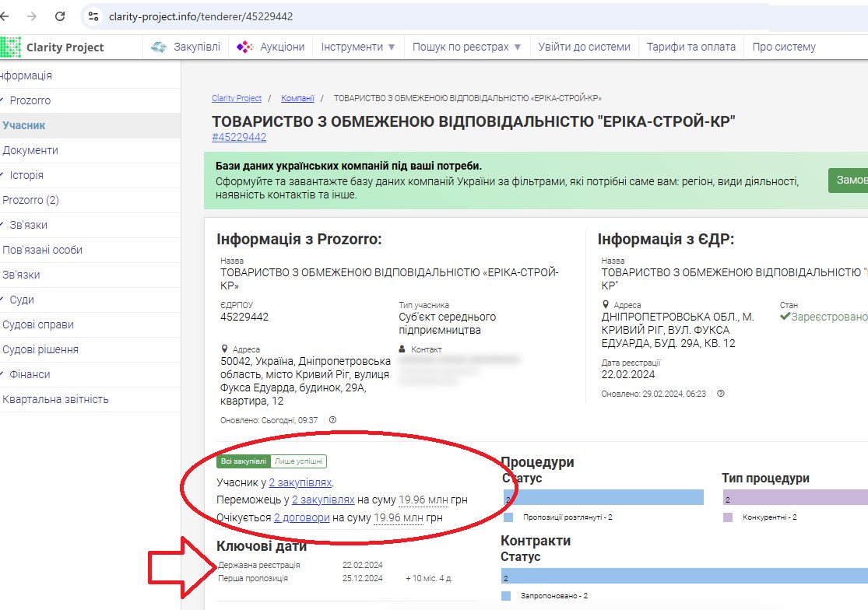
Task: Click the map pin icon beside Prozorro Адреса
Action: [224, 349]
